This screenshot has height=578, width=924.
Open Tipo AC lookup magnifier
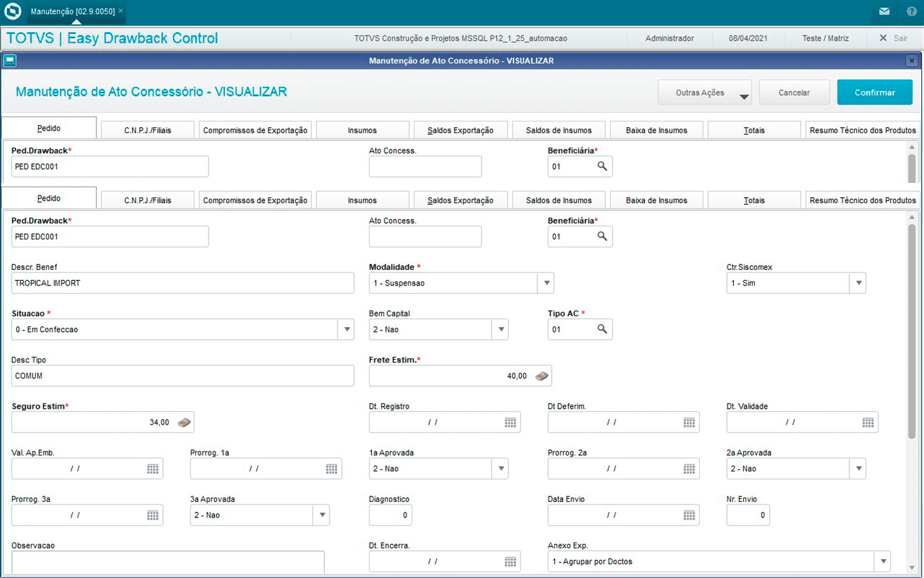tap(602, 329)
